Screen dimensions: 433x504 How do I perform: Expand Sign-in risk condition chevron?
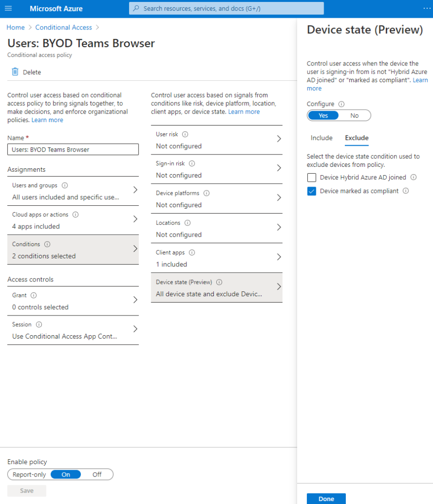pyautogui.click(x=279, y=168)
